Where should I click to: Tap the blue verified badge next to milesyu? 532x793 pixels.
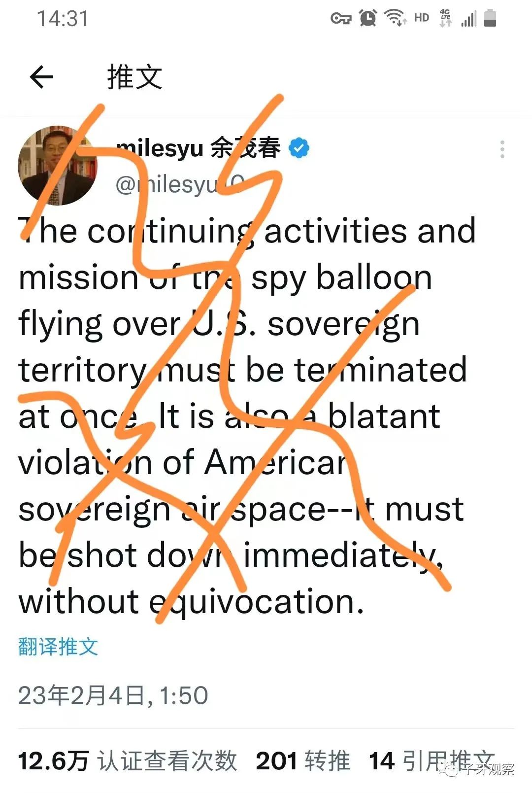coord(299,146)
